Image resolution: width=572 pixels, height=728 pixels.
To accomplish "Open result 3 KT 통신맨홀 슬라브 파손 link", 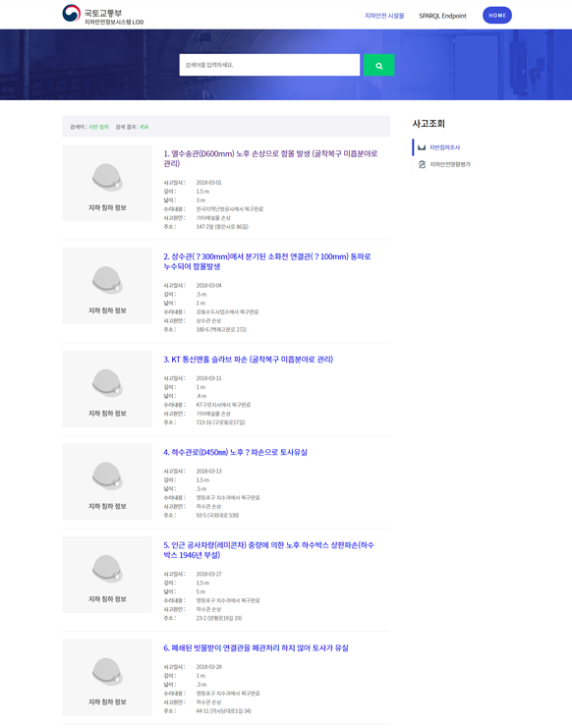I will (249, 360).
